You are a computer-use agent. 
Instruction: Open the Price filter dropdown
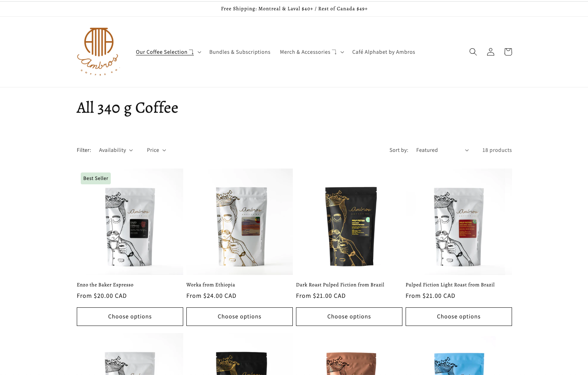156,150
